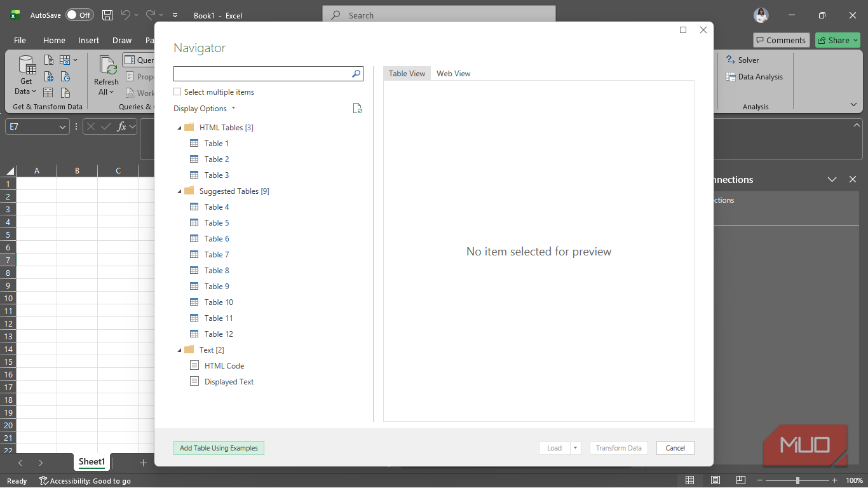868x488 pixels.
Task: Collapse the Text folder
Action: 180,350
